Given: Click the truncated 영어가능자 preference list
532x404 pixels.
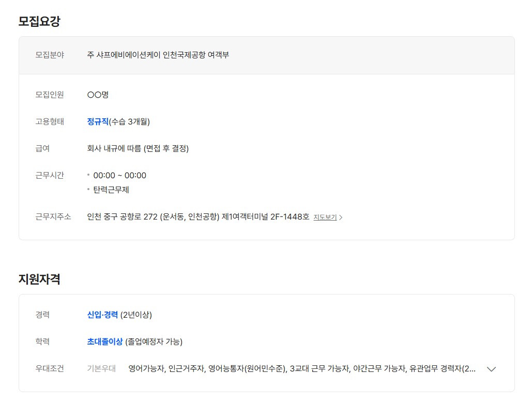Looking at the screenshot, I should (302, 369).
